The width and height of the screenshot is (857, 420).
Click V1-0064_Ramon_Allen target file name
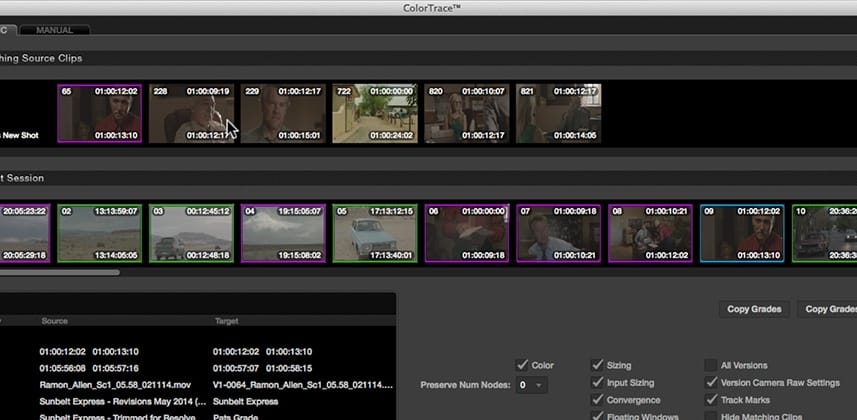click(x=303, y=385)
